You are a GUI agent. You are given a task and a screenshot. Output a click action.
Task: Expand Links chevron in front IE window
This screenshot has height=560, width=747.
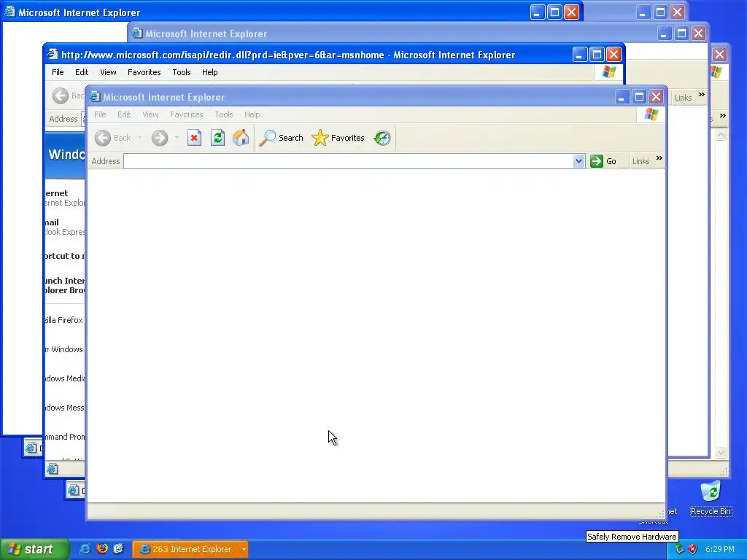tap(659, 158)
